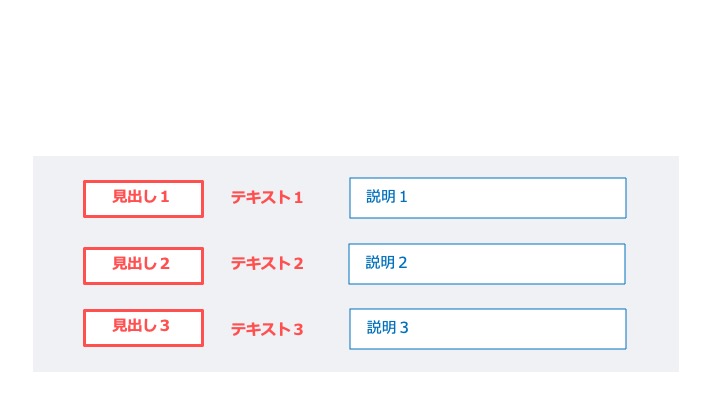Click the digit 3 in 見出し3
The width and height of the screenshot is (720, 405).
[x=165, y=326]
